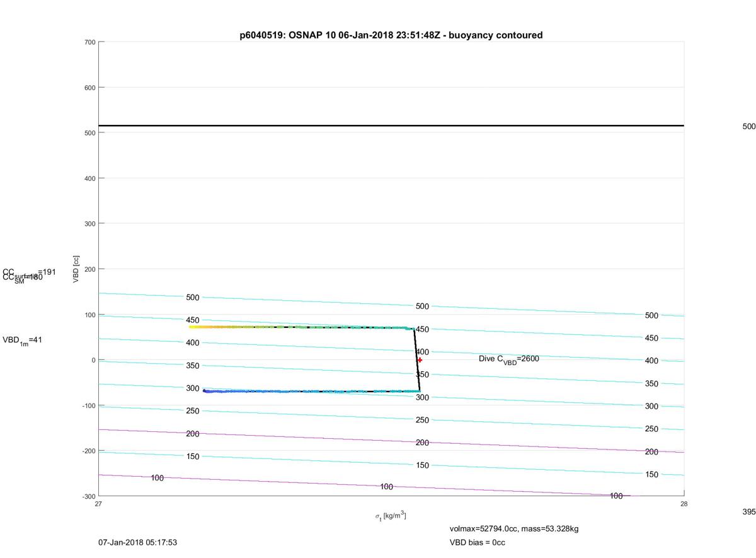Select the 'VBD bias = 0cc' text
This screenshot has width=756, height=558.
point(477,542)
